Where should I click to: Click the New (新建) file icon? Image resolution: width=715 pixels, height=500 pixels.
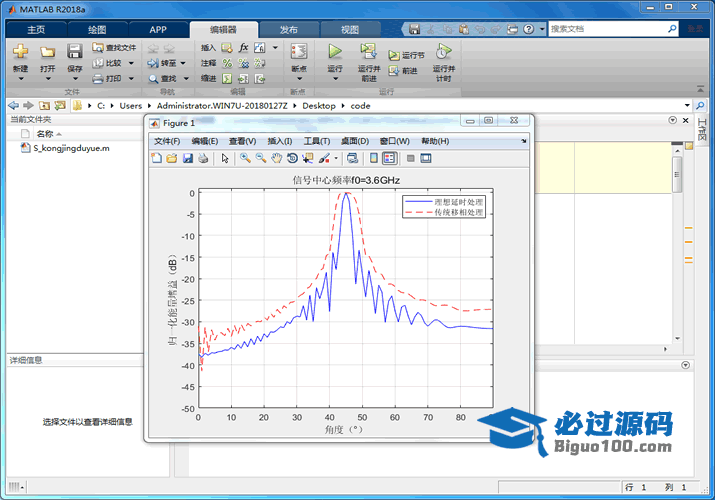pos(20,52)
